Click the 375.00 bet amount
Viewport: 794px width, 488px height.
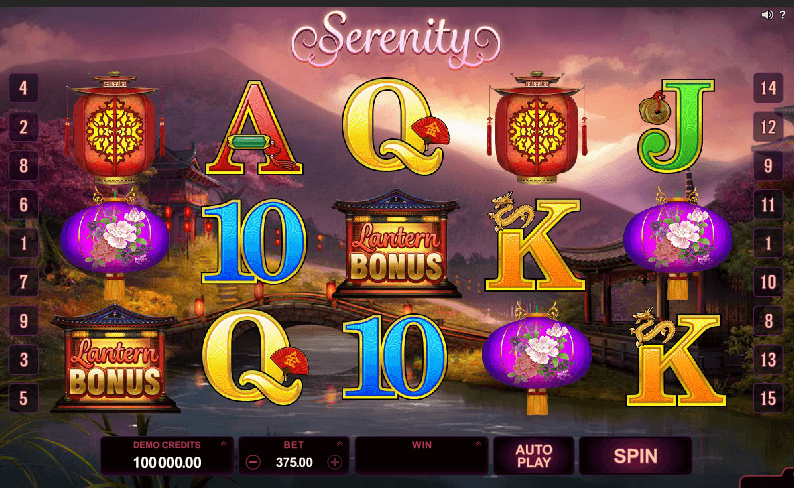tap(294, 462)
